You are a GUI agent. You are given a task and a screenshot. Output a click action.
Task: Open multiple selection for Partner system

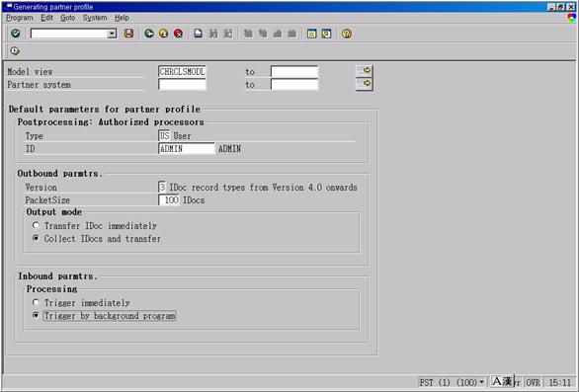point(365,84)
